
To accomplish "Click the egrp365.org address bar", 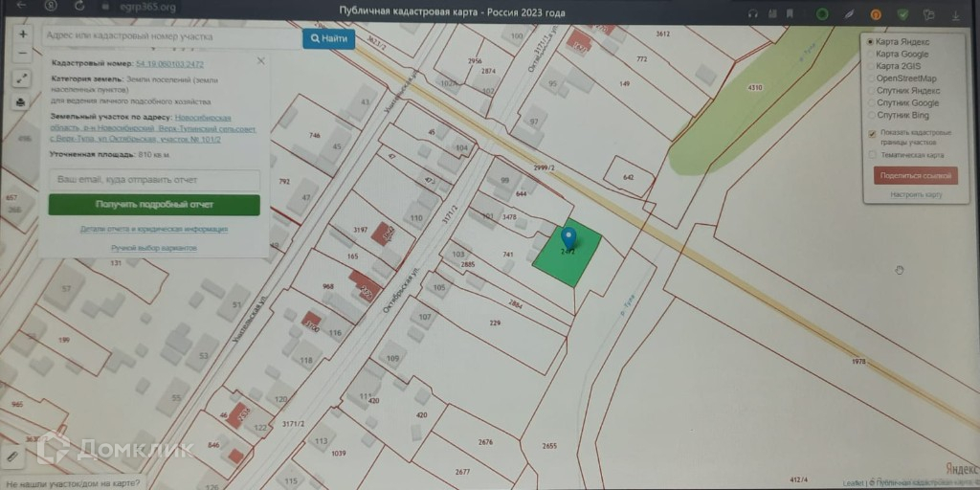I will 146,8.
